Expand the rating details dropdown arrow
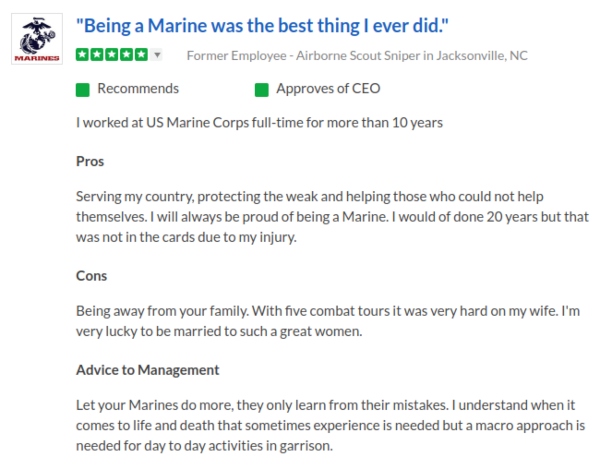 click(x=157, y=55)
